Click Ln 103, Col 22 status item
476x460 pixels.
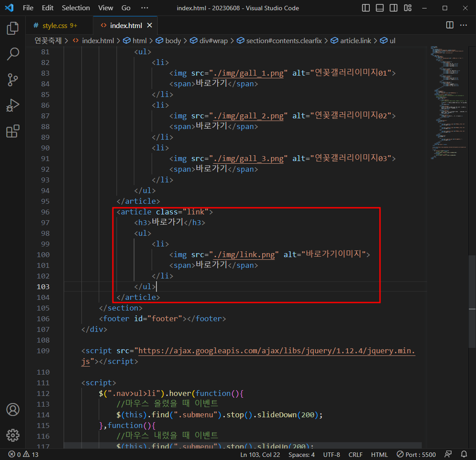pos(260,455)
